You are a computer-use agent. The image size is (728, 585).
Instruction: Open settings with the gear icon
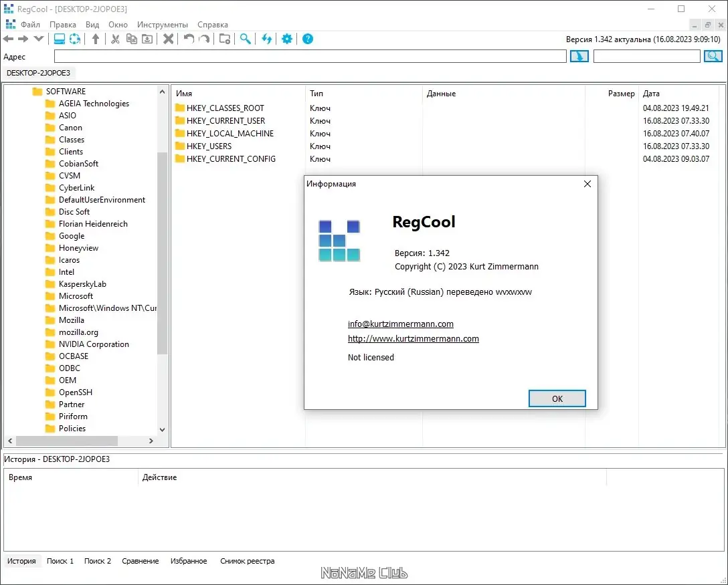288,39
